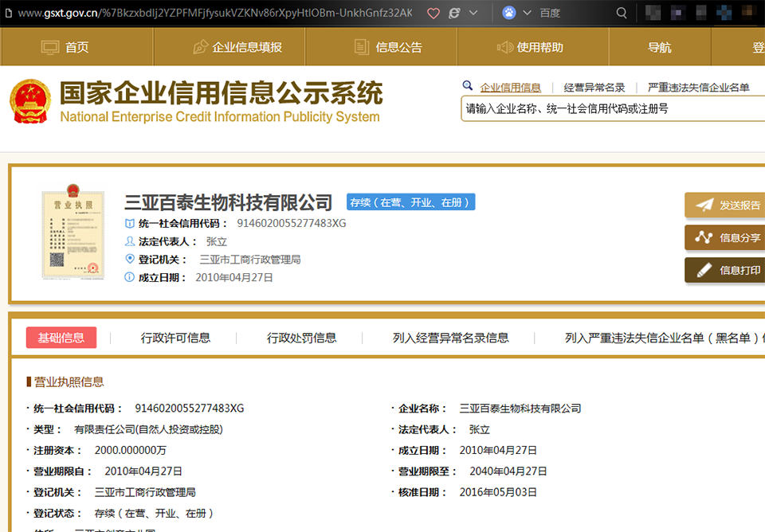Click the 发送报告 button
This screenshot has width=765, height=532.
[x=725, y=205]
